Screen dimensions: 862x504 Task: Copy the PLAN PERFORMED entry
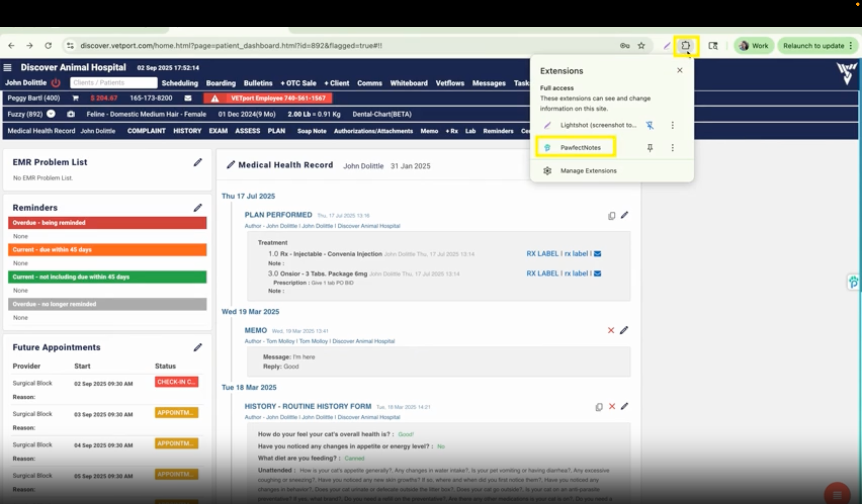(611, 216)
